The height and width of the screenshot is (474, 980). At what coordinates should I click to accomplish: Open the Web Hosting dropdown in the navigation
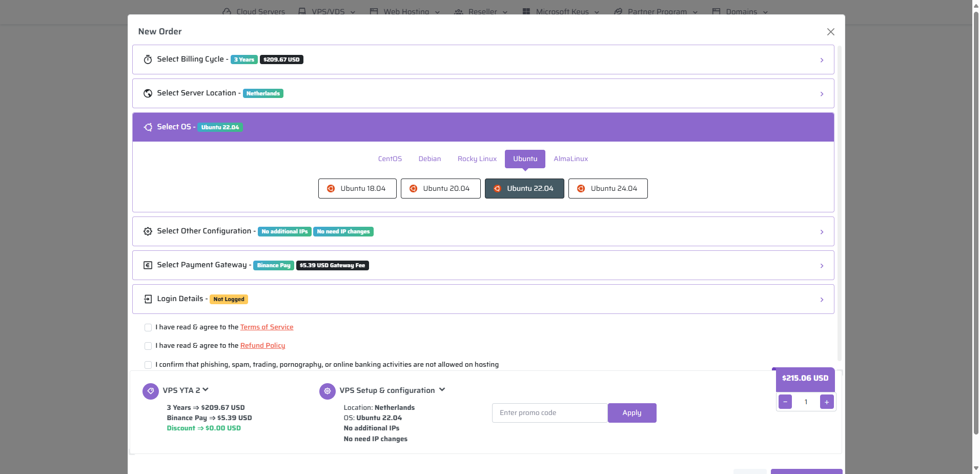(438, 12)
